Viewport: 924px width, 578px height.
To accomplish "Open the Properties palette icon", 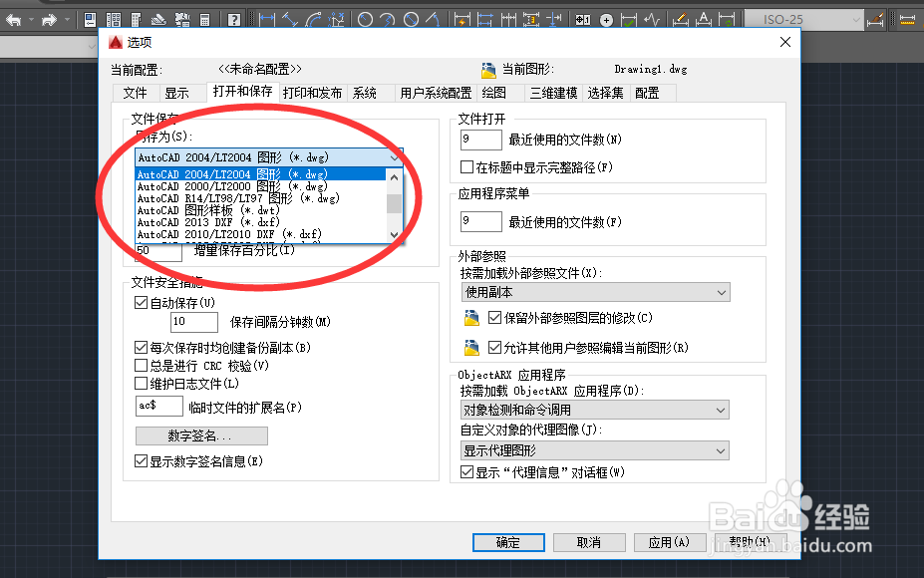I will point(90,20).
